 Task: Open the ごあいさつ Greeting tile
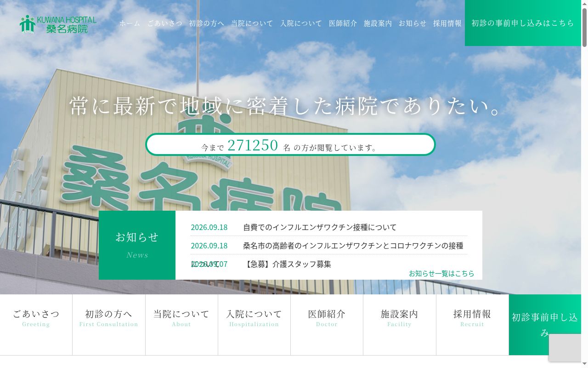click(x=36, y=325)
